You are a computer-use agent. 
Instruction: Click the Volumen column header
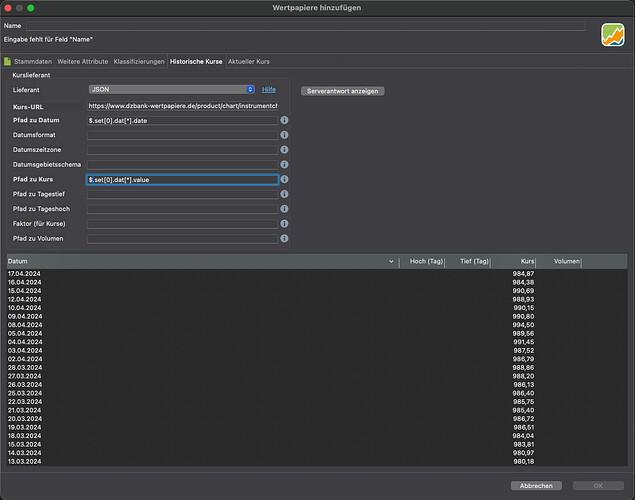click(x=559, y=262)
